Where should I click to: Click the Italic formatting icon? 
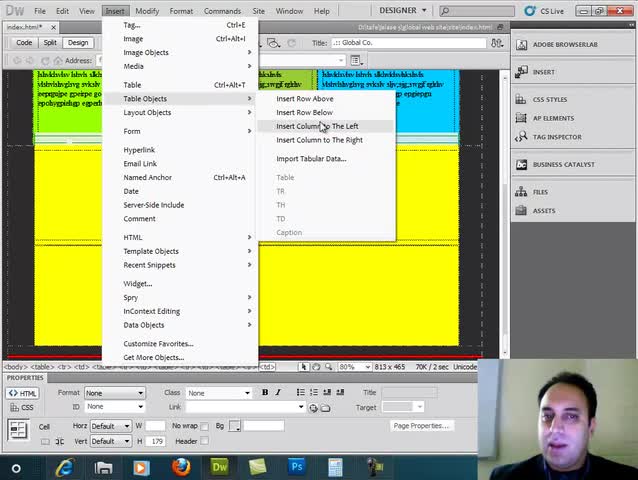click(x=278, y=392)
